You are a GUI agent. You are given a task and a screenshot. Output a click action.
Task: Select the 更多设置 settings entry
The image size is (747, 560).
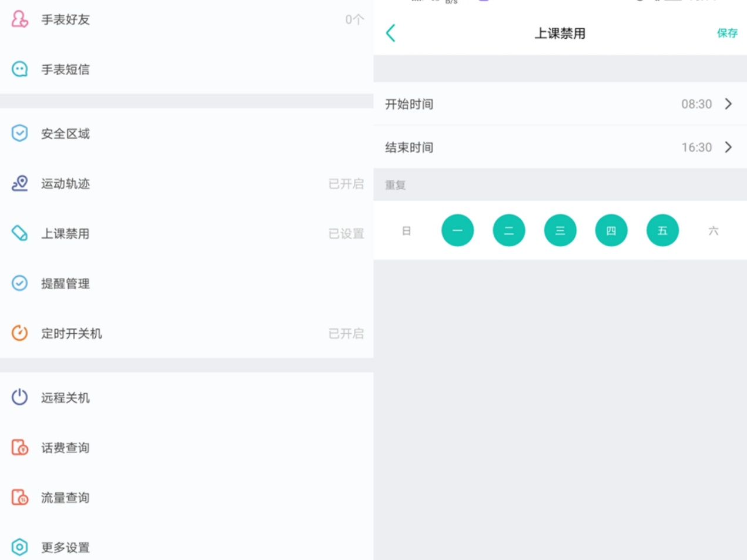pos(65,547)
